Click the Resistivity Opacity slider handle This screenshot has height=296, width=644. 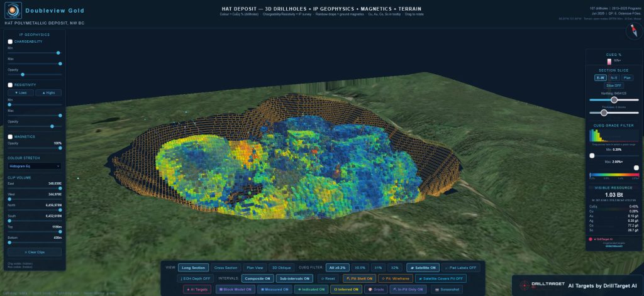coord(52,126)
